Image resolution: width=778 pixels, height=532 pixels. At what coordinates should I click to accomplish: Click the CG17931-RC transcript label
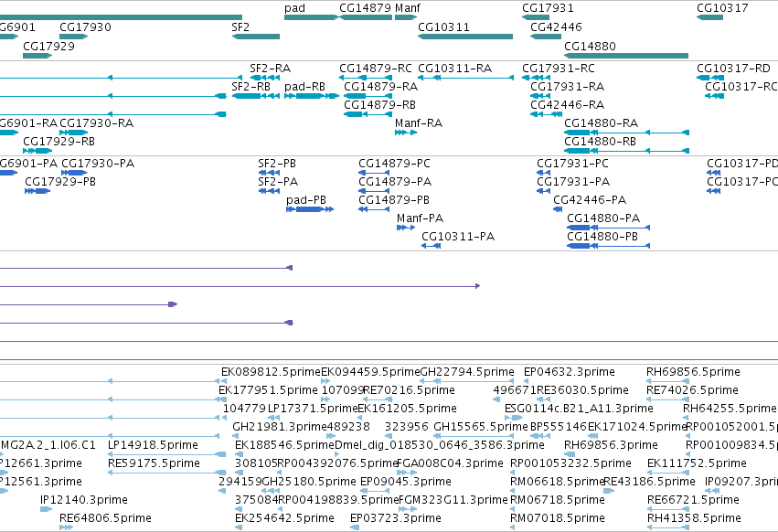coord(559,69)
